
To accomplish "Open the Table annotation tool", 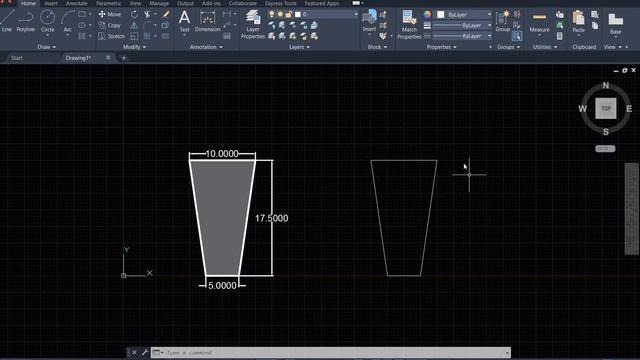I will click(x=227, y=36).
